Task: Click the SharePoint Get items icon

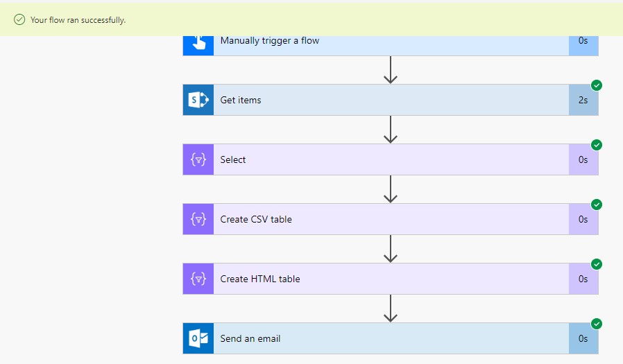Action: [x=198, y=100]
